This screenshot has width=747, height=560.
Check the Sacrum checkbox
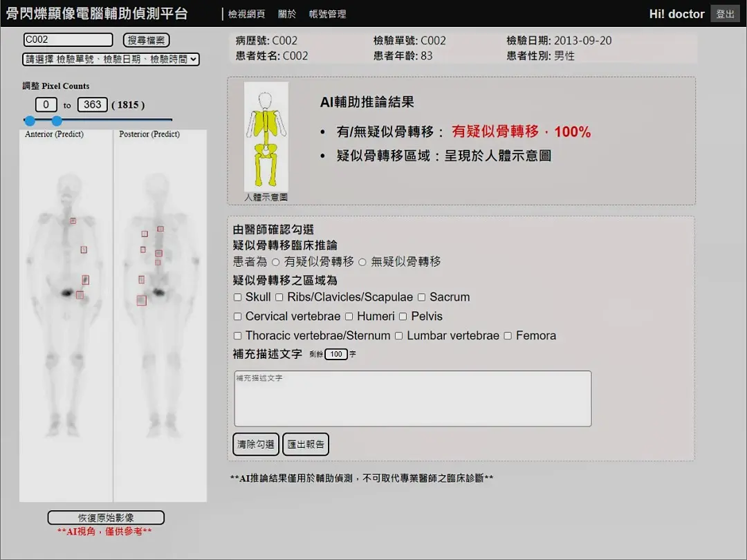coord(422,297)
